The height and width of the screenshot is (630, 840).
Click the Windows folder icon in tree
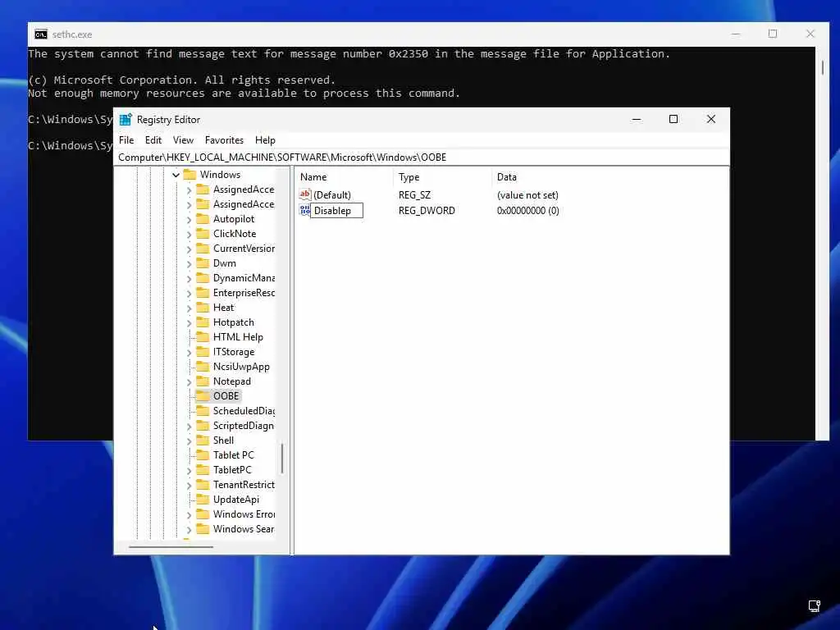(x=189, y=175)
